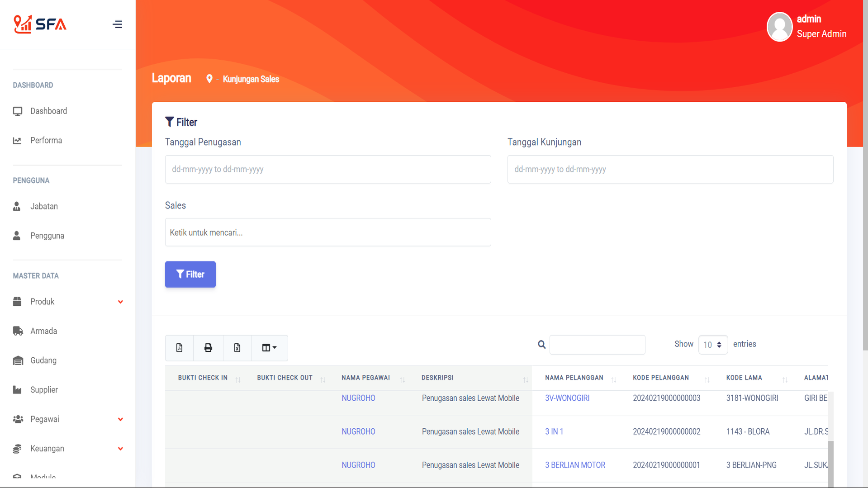Sort by Kode Lama column

(753, 378)
